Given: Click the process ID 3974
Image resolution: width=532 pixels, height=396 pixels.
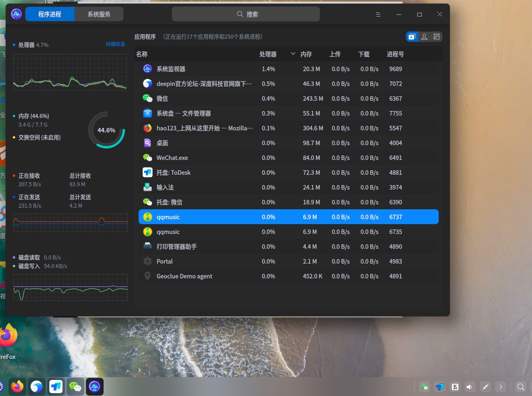Looking at the screenshot, I should pyautogui.click(x=396, y=188).
